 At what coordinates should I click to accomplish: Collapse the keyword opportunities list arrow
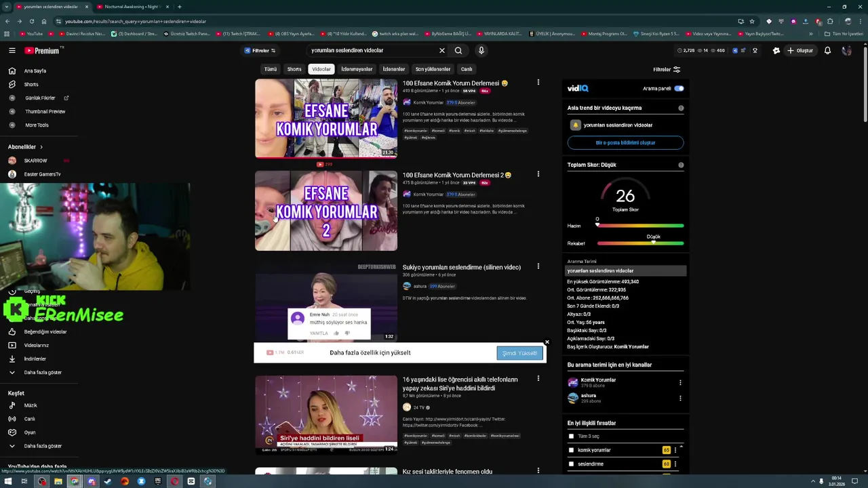[681, 445]
